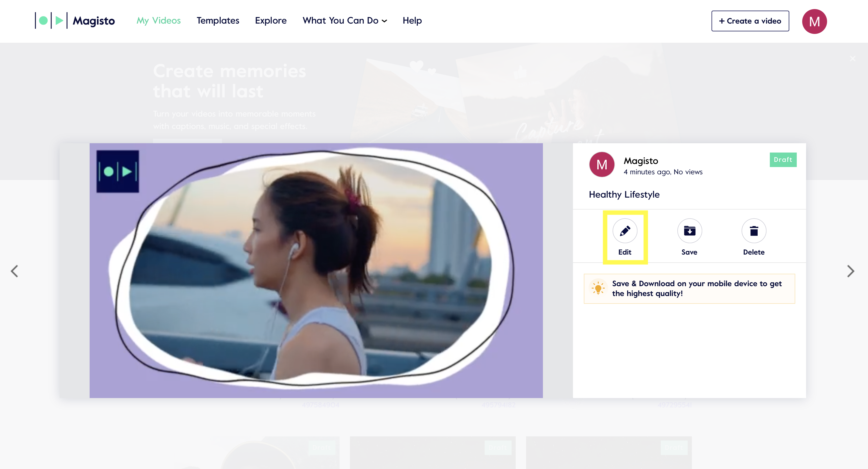Click the Magisto logo in header
The height and width of the screenshot is (469, 868).
pyautogui.click(x=75, y=20)
